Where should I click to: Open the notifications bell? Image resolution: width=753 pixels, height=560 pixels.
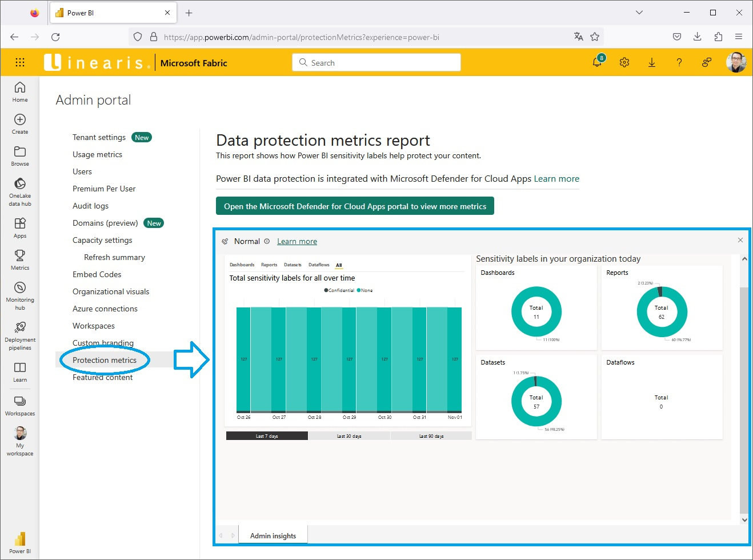click(x=597, y=62)
